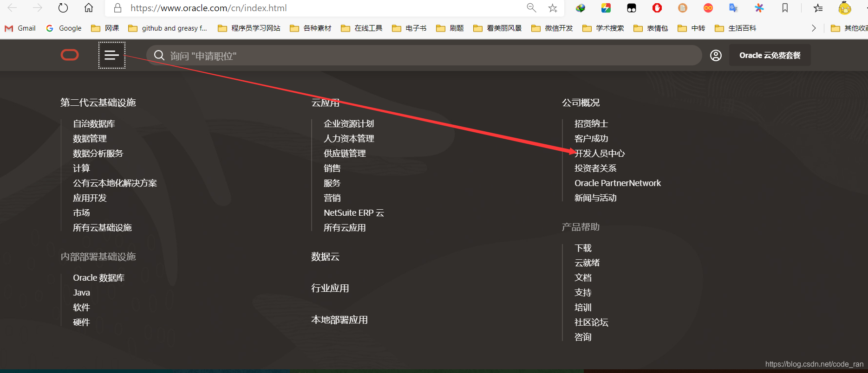Open the Java link
The image size is (868, 373).
81,293
